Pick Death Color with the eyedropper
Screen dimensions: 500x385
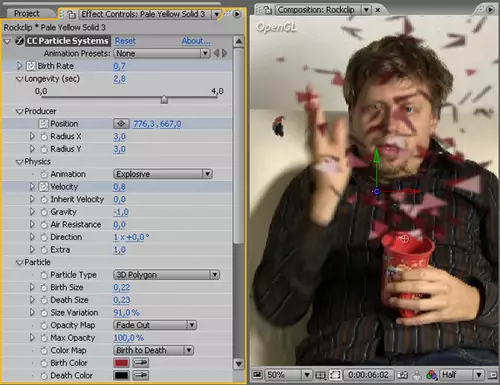coord(141,375)
